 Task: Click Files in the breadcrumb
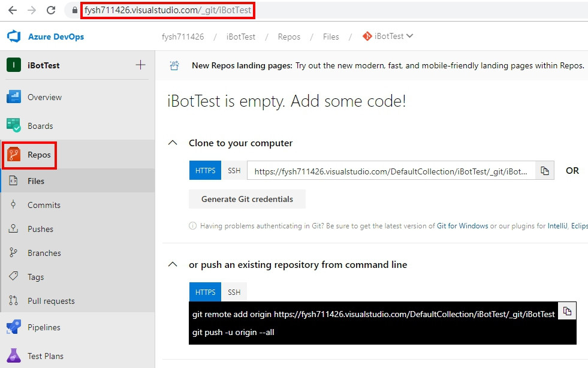(331, 37)
